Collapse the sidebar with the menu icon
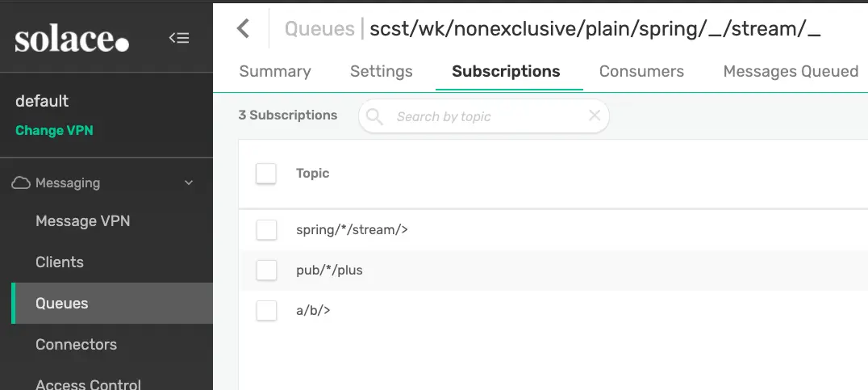This screenshot has width=868, height=390. tap(179, 38)
